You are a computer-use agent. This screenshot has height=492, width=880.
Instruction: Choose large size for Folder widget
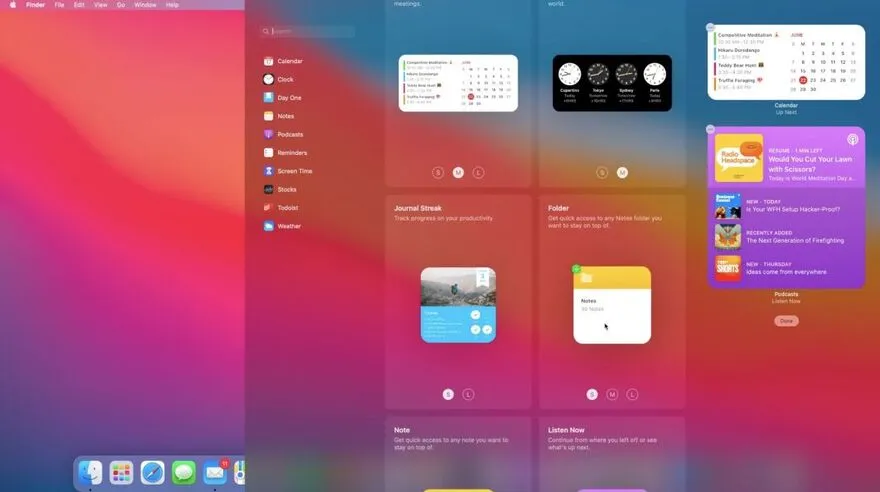(632, 394)
